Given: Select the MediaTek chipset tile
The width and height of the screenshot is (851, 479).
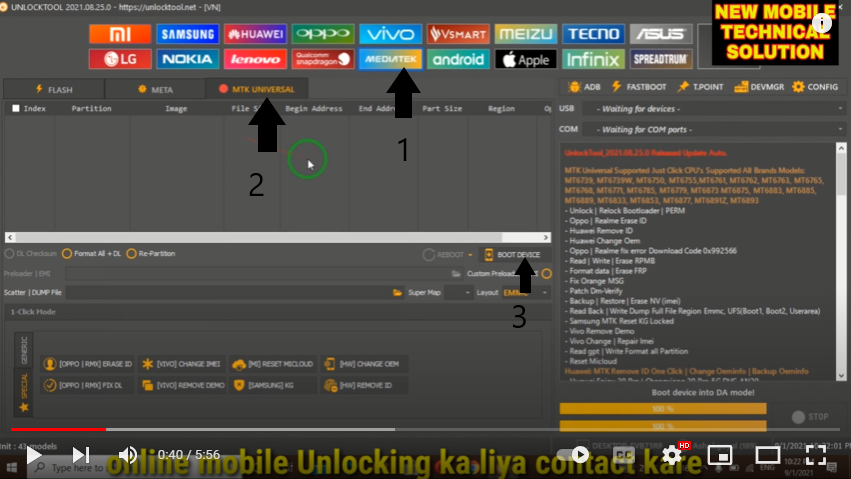Looking at the screenshot, I should click(x=390, y=59).
